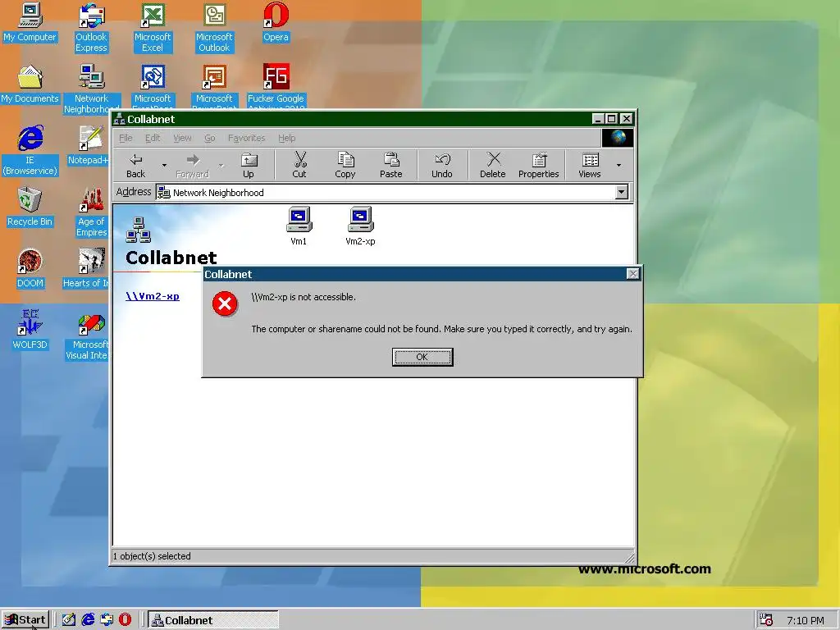Launch Internet Explorer from quick launch
The height and width of the screenshot is (630, 840).
click(x=87, y=620)
